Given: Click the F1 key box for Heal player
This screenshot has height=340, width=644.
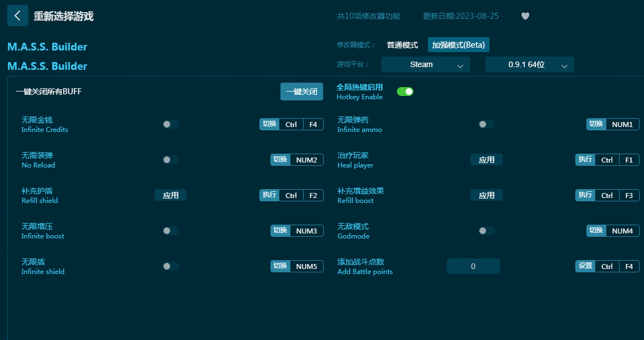Looking at the screenshot, I should [x=629, y=160].
